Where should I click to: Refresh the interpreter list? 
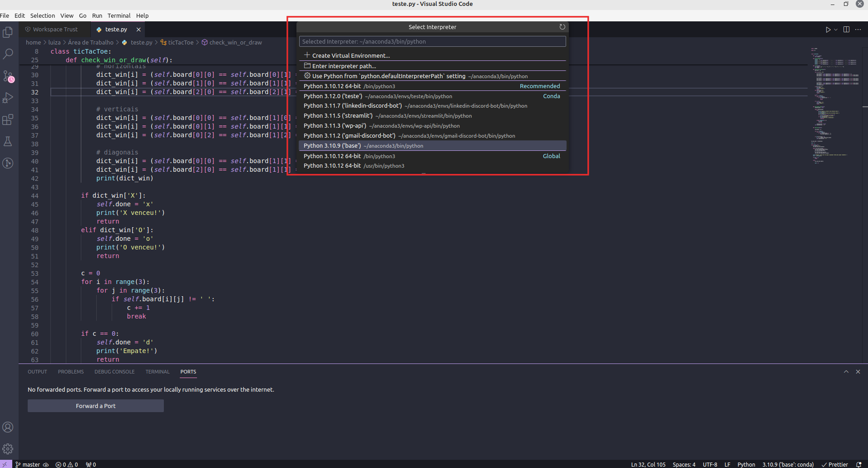point(562,27)
